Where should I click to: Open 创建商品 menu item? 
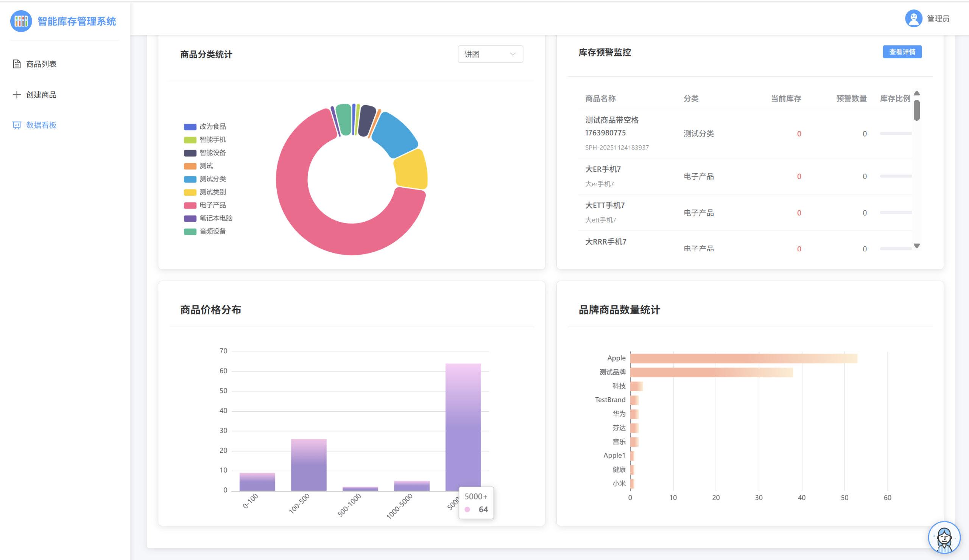(41, 95)
